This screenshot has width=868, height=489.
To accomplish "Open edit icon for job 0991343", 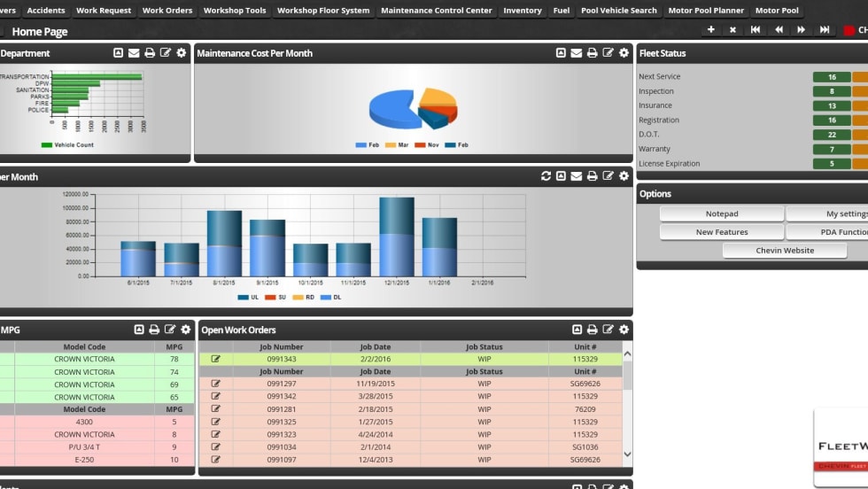I will [215, 359].
